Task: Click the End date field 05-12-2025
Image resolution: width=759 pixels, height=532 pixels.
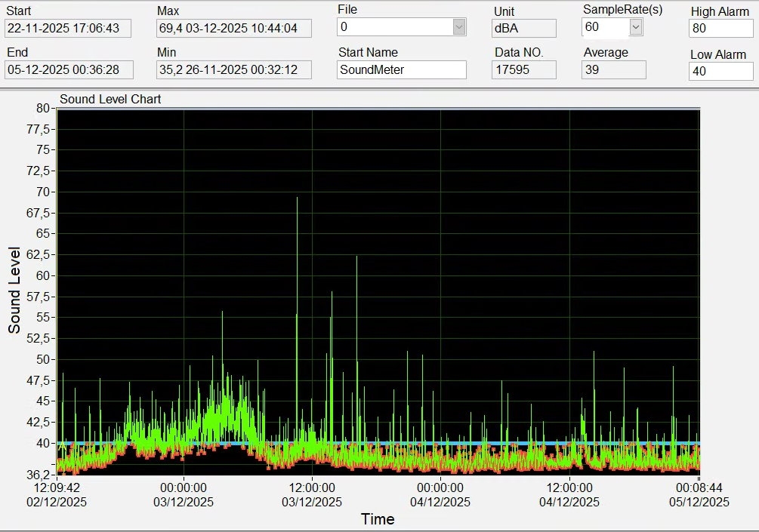Action: (68, 69)
